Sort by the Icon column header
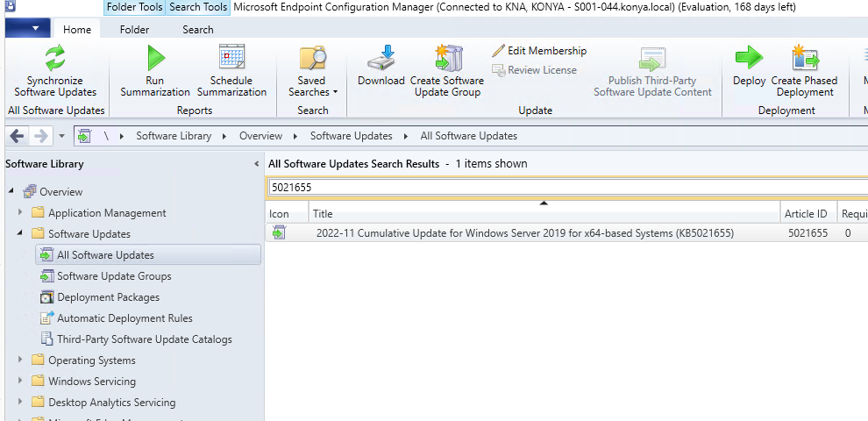The width and height of the screenshot is (868, 421). point(286,213)
